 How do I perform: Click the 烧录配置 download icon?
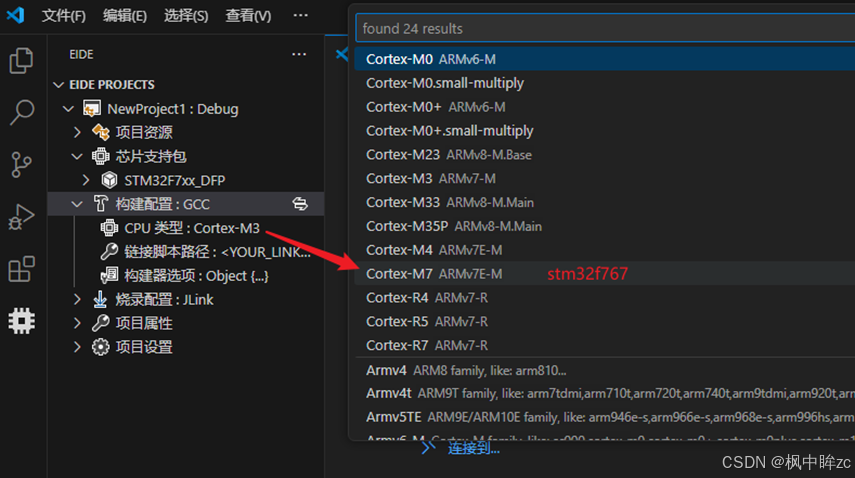point(100,299)
